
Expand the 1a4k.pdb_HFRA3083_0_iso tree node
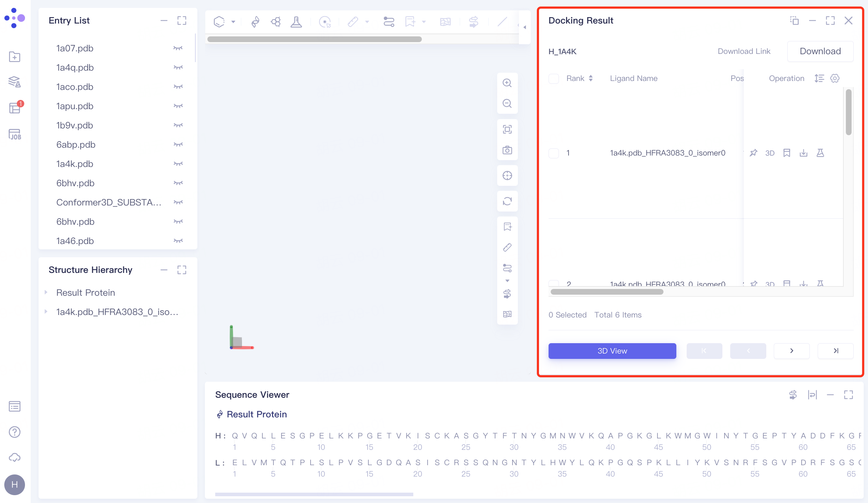coord(46,312)
